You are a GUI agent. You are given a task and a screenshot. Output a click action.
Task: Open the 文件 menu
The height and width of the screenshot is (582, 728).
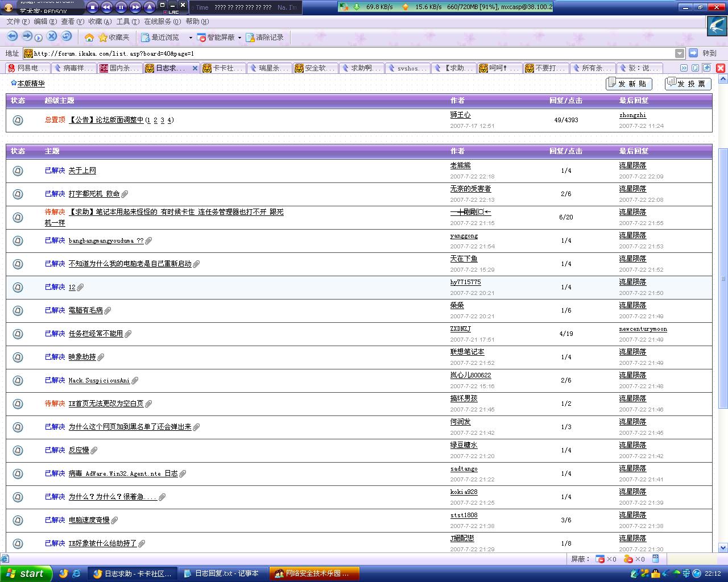point(18,22)
